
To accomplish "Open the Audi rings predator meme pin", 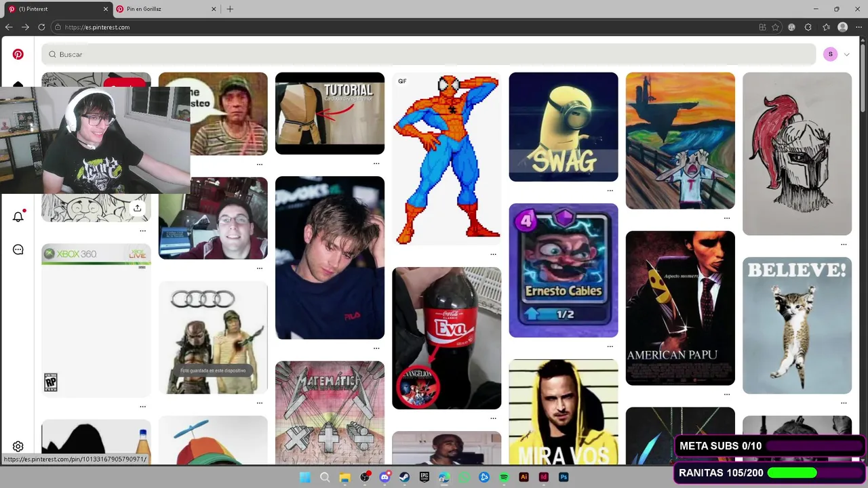I will point(213,338).
